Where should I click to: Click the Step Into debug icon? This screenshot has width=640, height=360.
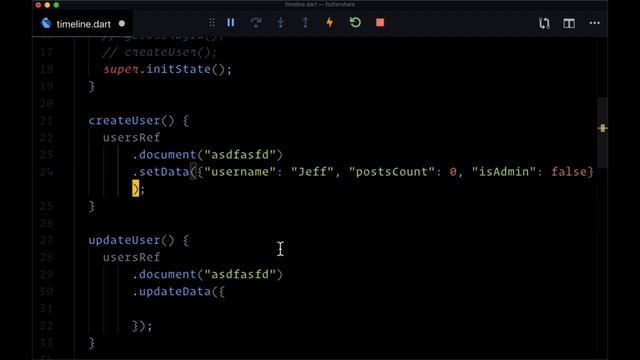point(280,23)
